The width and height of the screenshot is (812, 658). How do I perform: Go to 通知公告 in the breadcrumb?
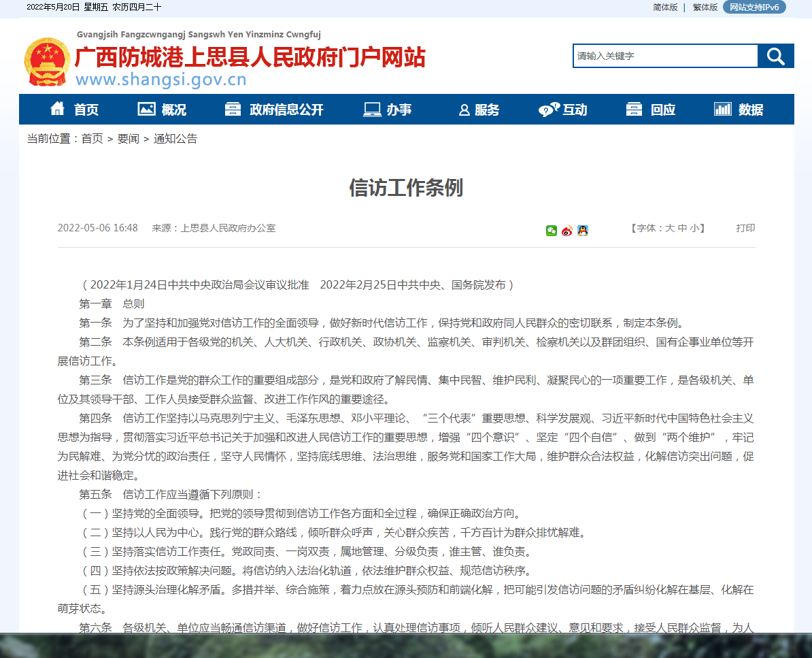click(175, 139)
